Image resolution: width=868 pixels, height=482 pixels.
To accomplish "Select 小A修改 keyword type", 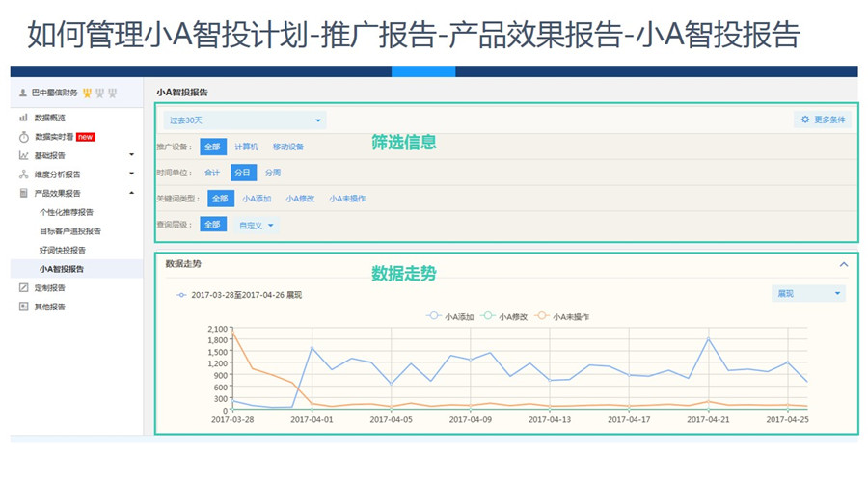I will 300,199.
